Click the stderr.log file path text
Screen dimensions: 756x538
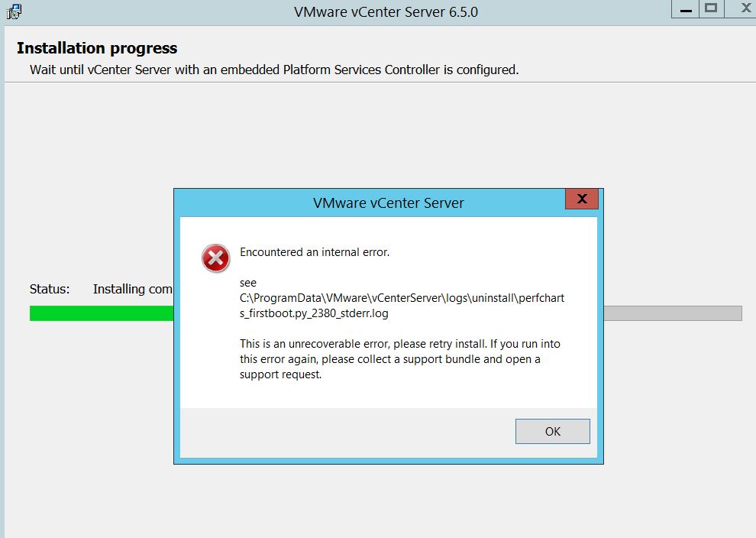coord(402,306)
